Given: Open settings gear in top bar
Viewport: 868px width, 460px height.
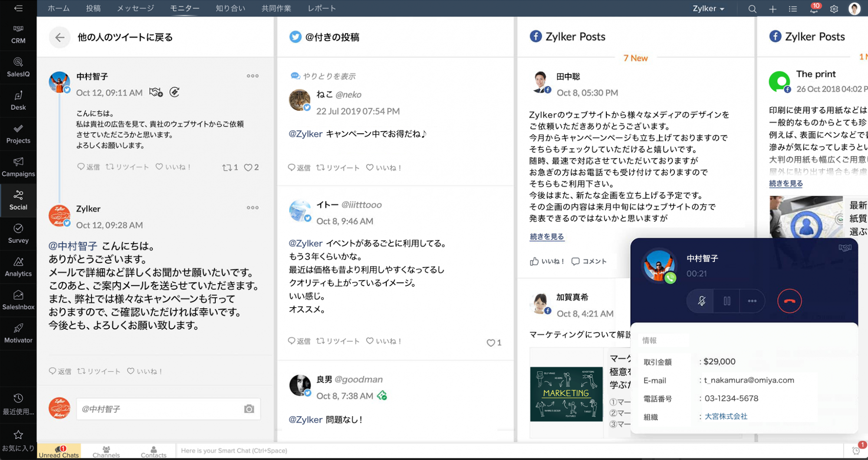Looking at the screenshot, I should click(x=834, y=9).
